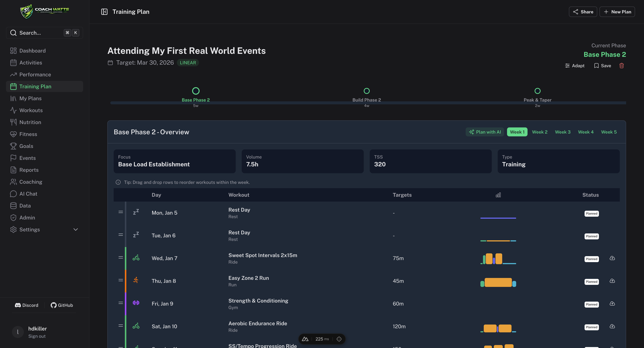Open the Goals page
The image size is (644, 348).
45,146
